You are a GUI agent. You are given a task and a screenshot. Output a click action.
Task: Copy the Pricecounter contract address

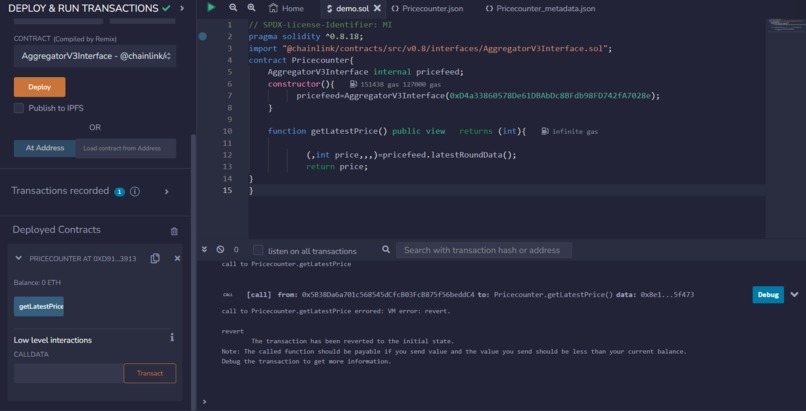pos(155,258)
